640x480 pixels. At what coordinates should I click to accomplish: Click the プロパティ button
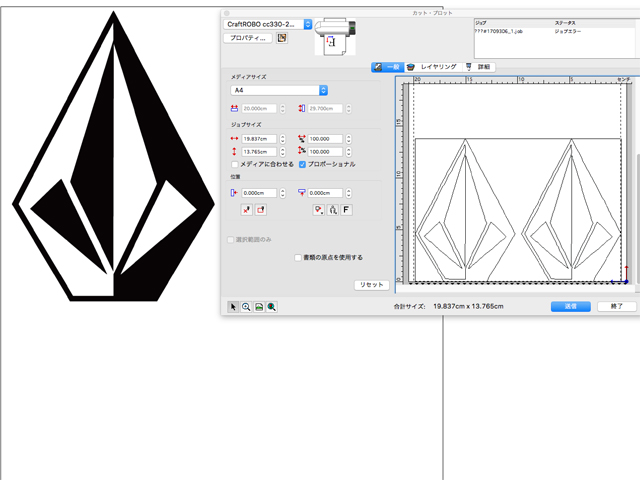coord(248,38)
